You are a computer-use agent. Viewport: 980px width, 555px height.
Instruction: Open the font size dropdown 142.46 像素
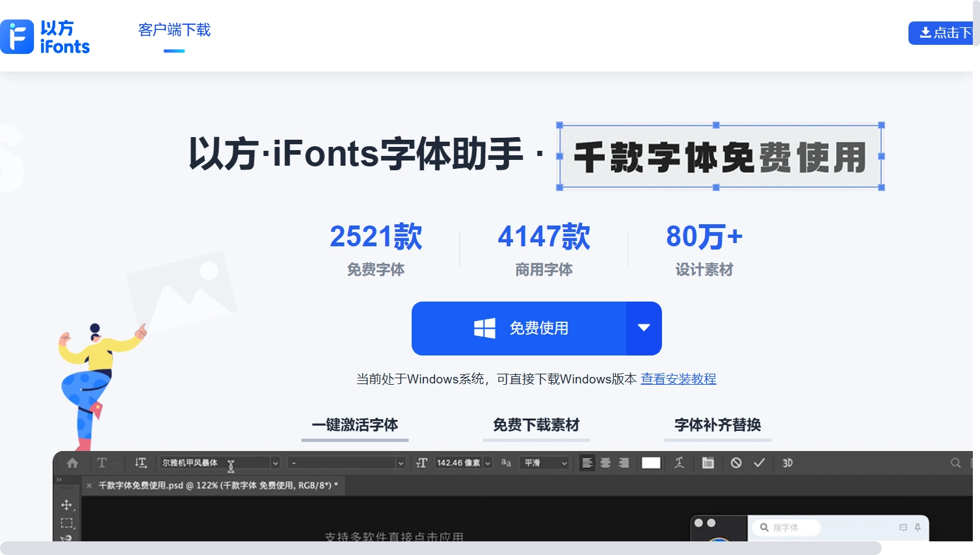point(464,463)
